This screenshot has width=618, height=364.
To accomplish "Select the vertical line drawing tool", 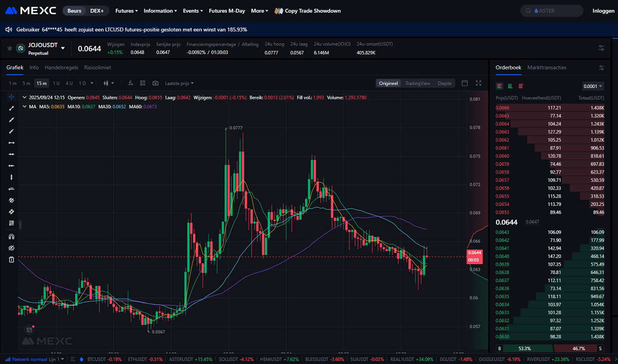I will click(x=11, y=177).
